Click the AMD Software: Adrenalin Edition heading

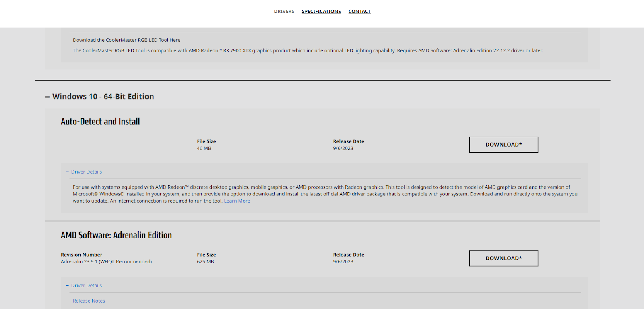point(116,235)
